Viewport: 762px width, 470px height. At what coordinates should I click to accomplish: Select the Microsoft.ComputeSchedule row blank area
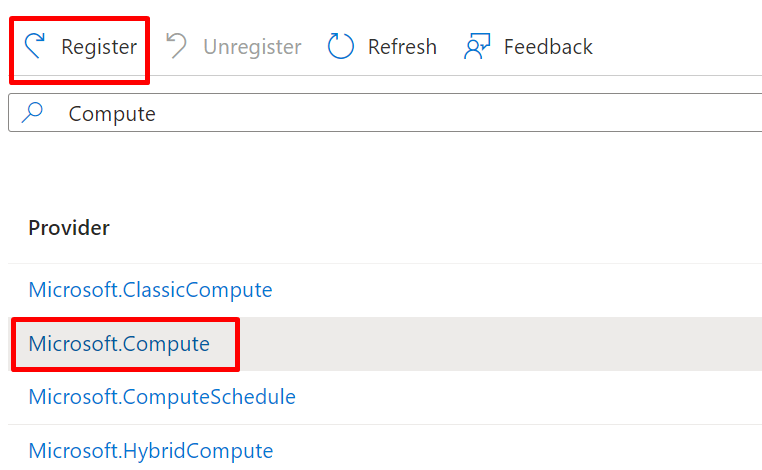[x=529, y=398]
